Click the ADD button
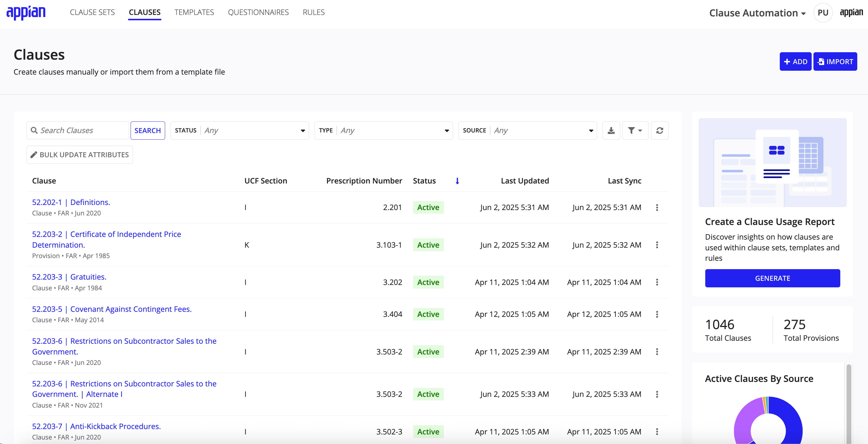Image resolution: width=868 pixels, height=444 pixels. click(x=795, y=62)
